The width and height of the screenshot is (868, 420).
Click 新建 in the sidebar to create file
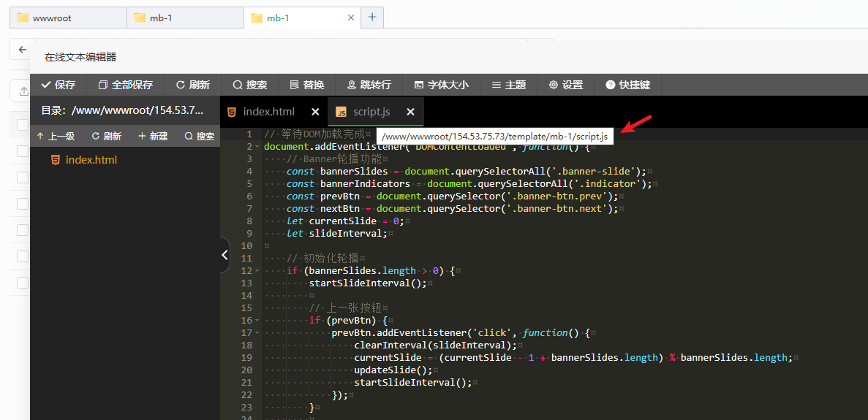(153, 136)
